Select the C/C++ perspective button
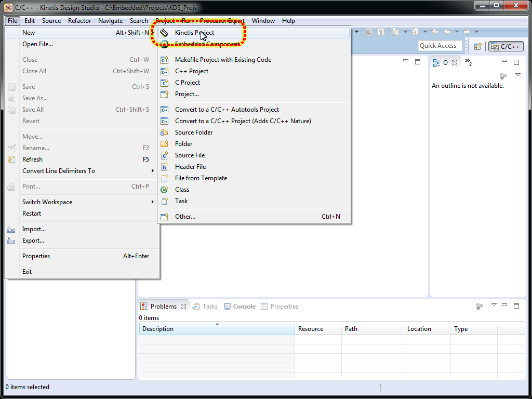This screenshot has height=399, width=532. [x=506, y=46]
